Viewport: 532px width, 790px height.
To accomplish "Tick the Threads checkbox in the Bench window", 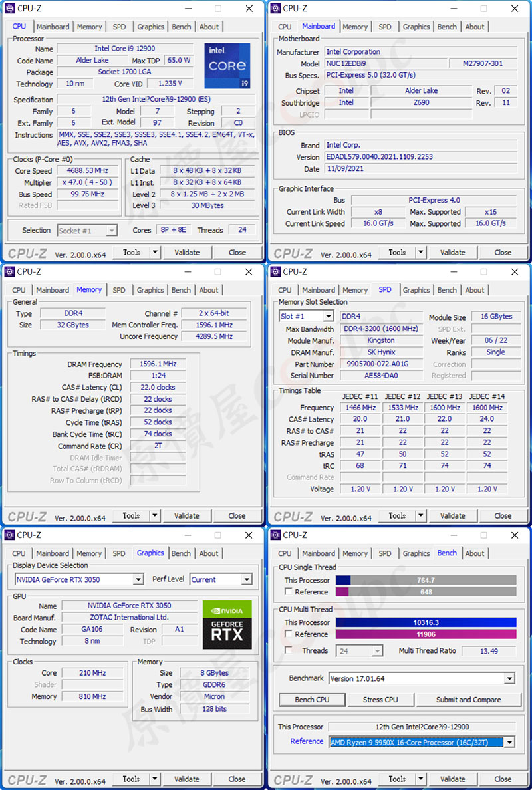I will pyautogui.click(x=289, y=650).
